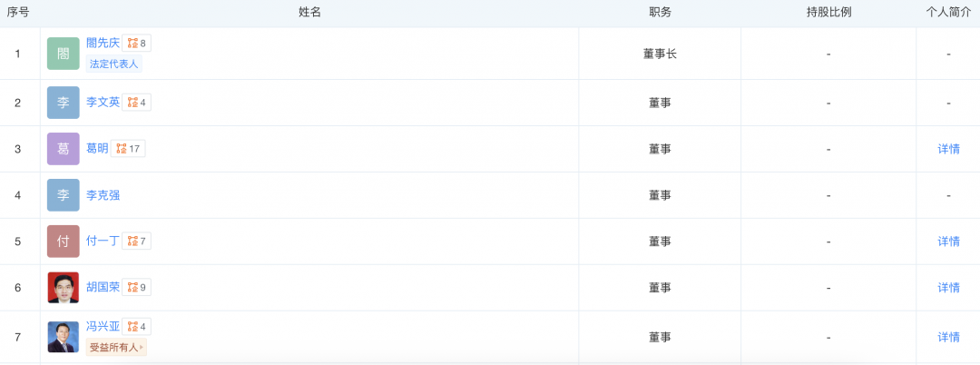Open 详情 for 葛明

coord(948,149)
